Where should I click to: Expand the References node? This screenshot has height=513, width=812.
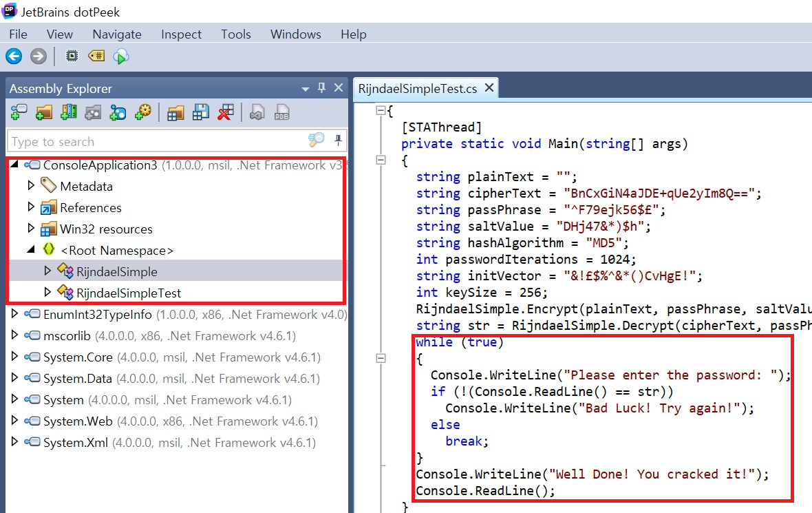(30, 207)
